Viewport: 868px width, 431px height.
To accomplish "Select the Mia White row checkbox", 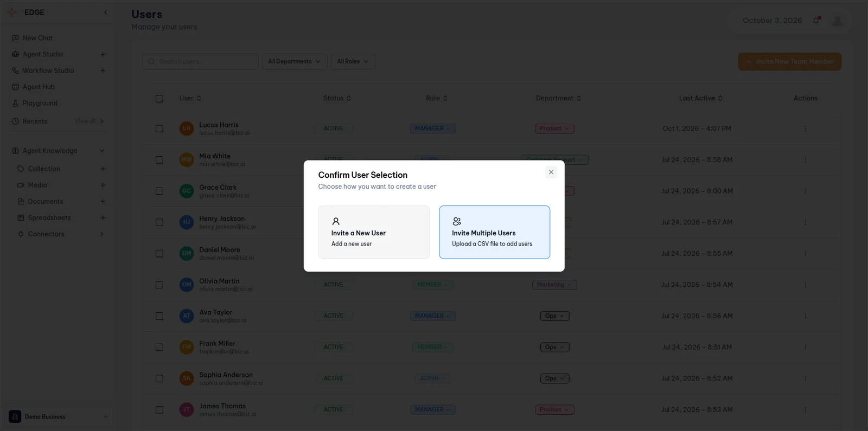I will (159, 160).
